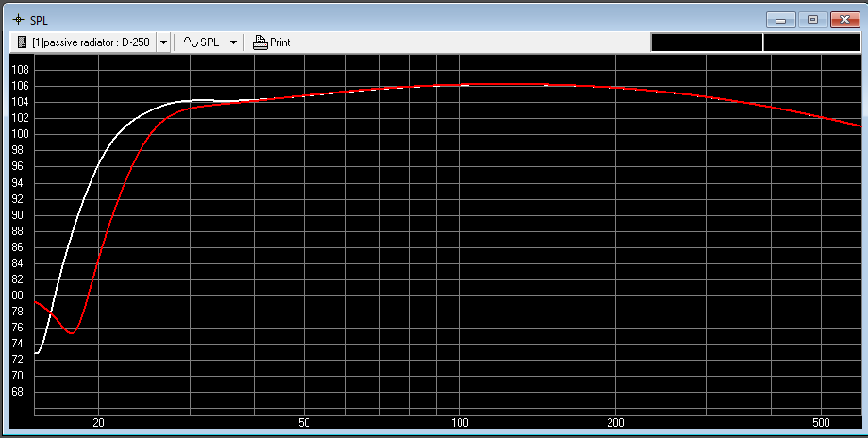This screenshot has width=868, height=438.
Task: Click the 100 Hz frequency axis label
Action: click(459, 423)
